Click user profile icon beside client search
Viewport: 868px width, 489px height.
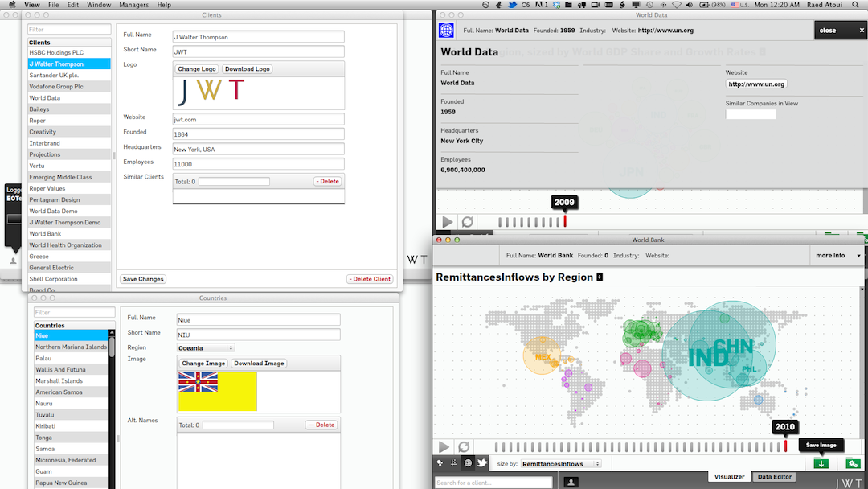tap(571, 483)
